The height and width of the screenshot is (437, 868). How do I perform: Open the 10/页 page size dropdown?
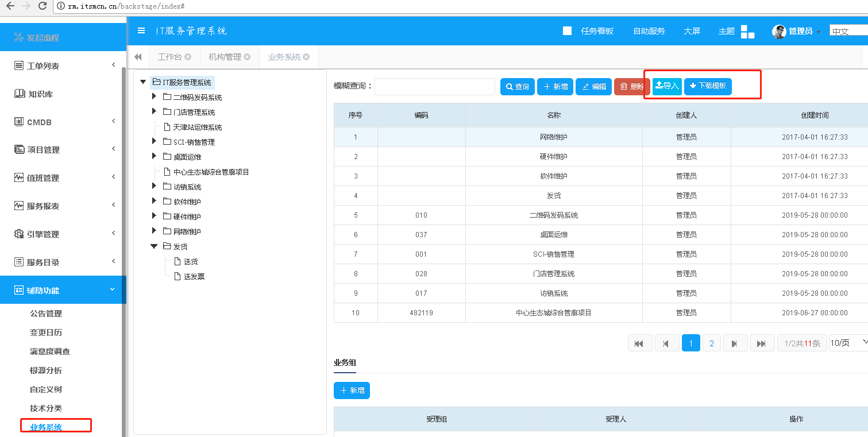848,343
